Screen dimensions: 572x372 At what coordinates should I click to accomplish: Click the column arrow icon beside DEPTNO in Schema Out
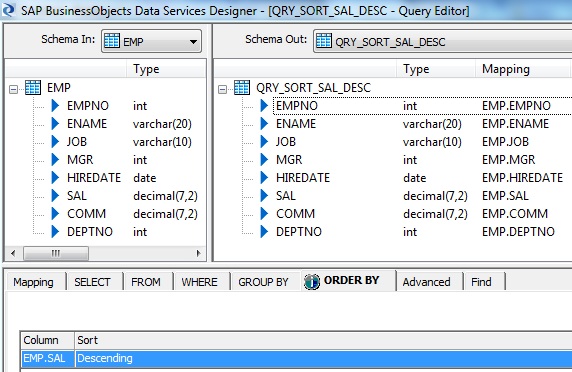[264, 232]
